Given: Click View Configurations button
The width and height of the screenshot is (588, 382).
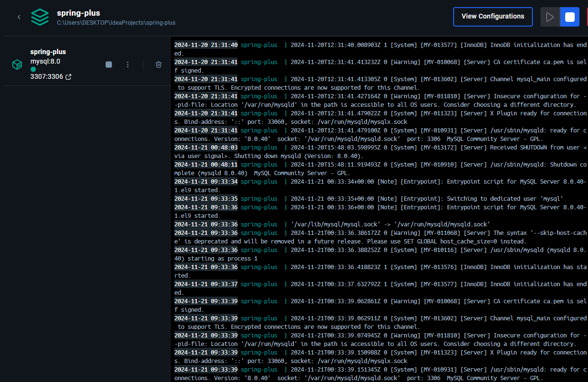Looking at the screenshot, I should tap(493, 17).
